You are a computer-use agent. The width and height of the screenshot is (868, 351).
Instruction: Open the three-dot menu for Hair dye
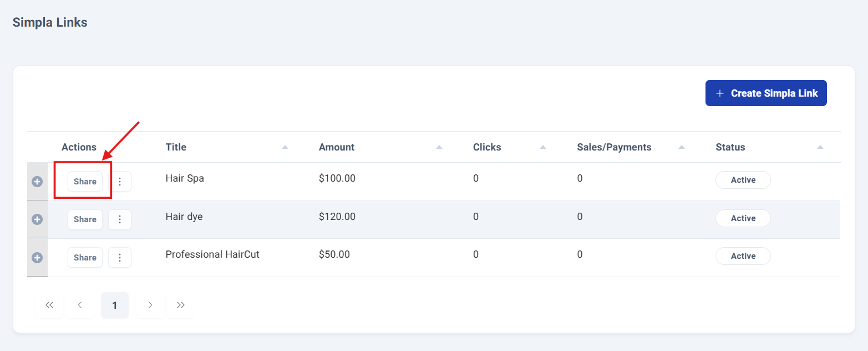pyautogui.click(x=120, y=219)
